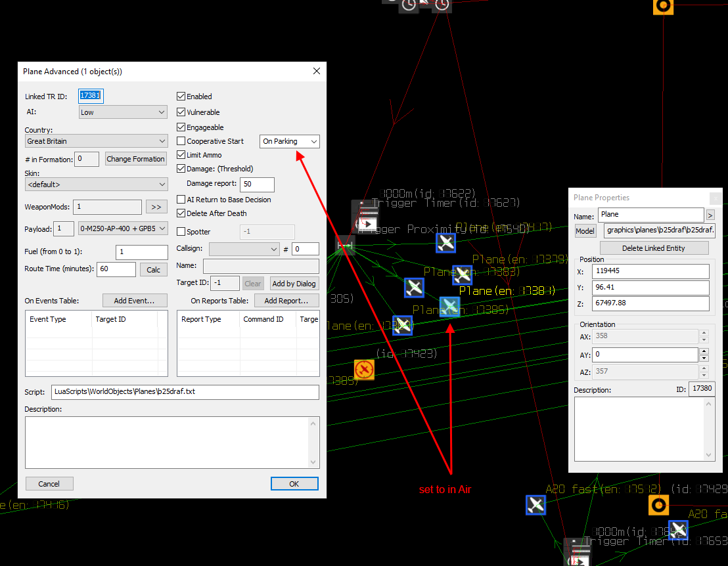Select plane icon labeled Plane en 17383

tap(462, 274)
